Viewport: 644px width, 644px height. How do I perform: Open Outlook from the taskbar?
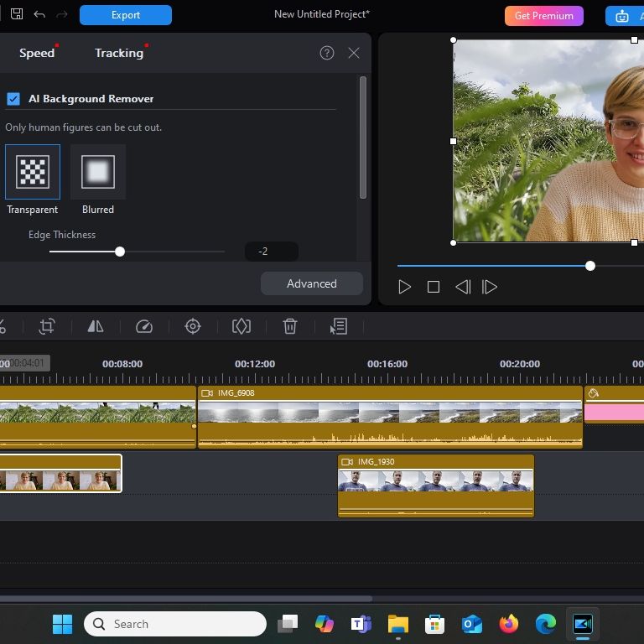coord(471,624)
